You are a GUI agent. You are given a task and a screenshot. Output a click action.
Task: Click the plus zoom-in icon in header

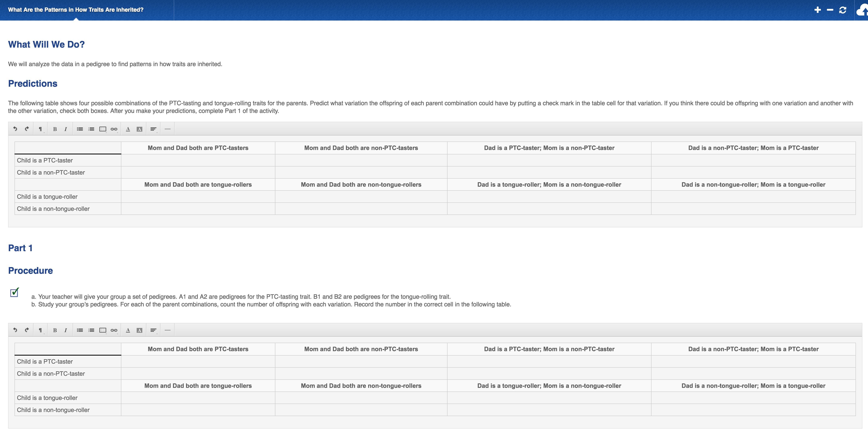(817, 10)
